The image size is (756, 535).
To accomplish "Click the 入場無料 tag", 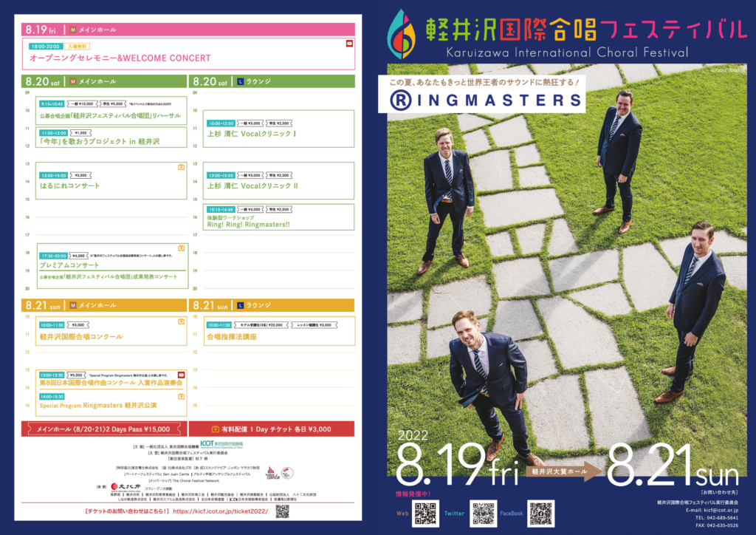I will click(x=77, y=47).
